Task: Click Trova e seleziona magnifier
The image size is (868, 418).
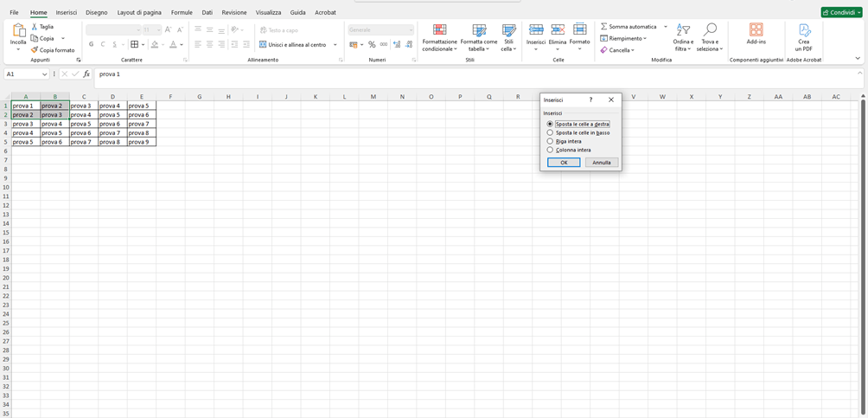Action: click(710, 31)
